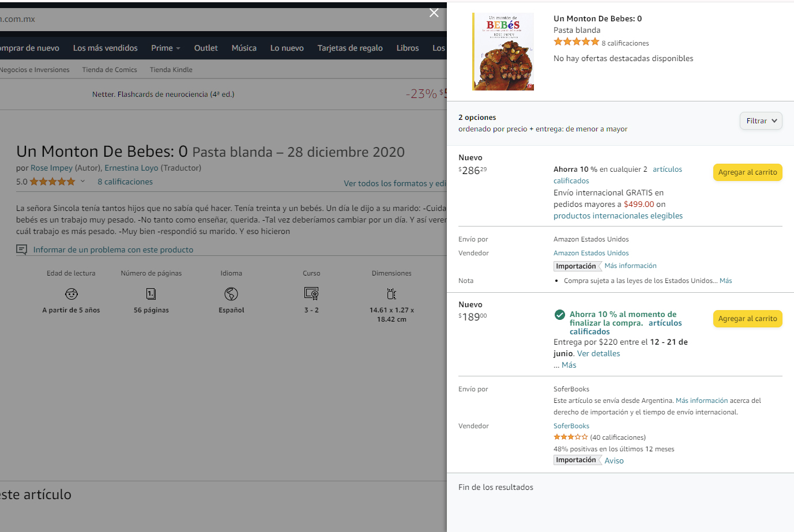
Task: Click the second Importación badge for SoferBooks
Action: [577, 460]
